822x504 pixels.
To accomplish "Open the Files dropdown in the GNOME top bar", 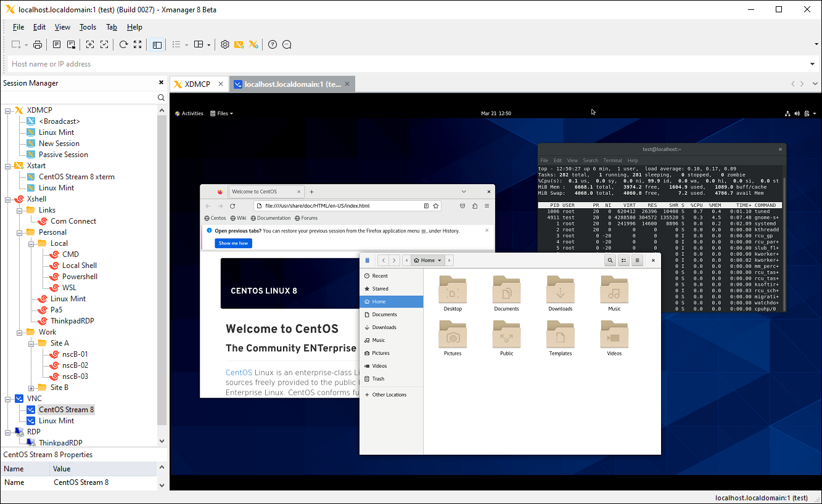I will [221, 113].
